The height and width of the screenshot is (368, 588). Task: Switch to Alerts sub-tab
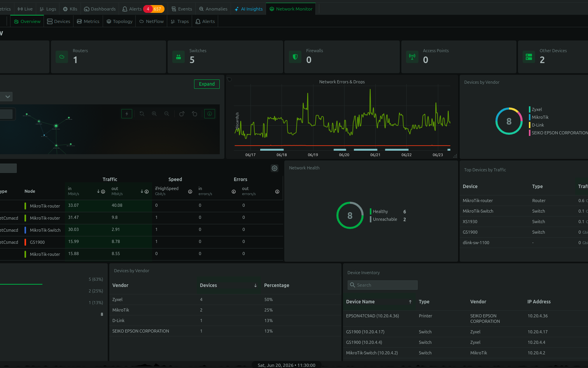[x=205, y=21]
